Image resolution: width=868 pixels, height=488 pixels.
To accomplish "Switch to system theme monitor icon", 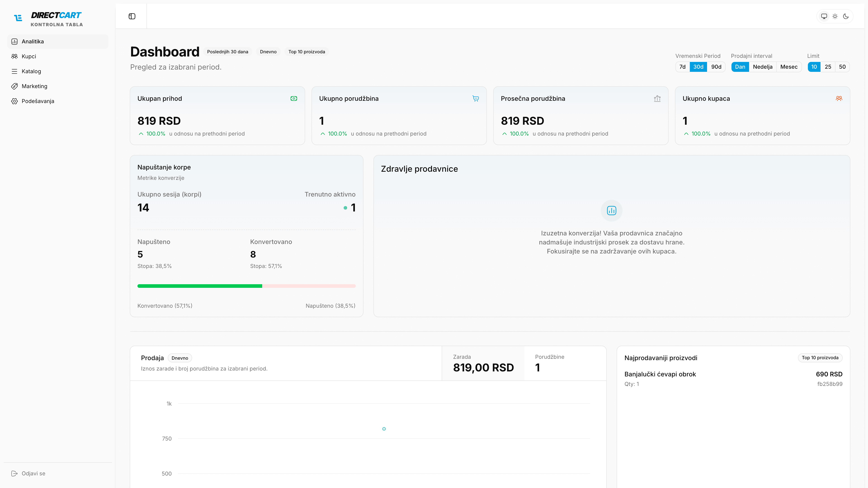I will point(824,16).
